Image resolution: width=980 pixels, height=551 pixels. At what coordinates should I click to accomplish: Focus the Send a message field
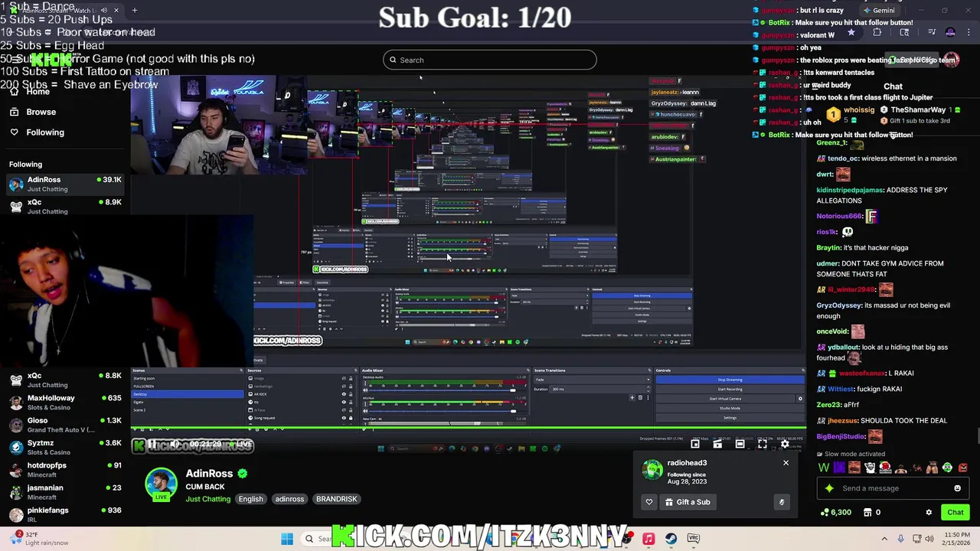892,488
